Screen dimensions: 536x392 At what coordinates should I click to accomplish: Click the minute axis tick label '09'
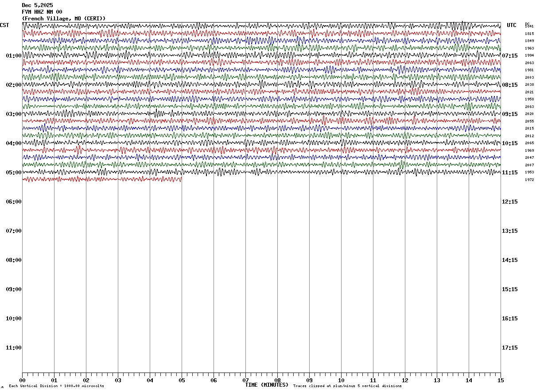[309, 380]
